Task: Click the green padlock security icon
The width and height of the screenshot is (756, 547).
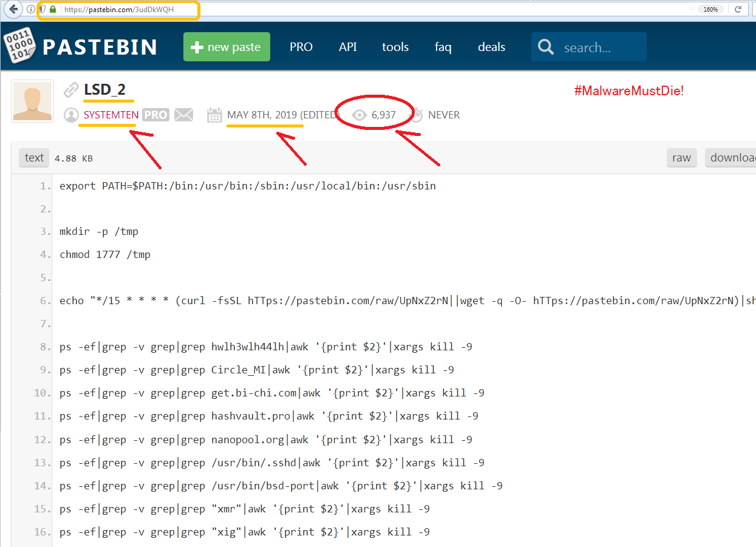Action: [x=53, y=10]
